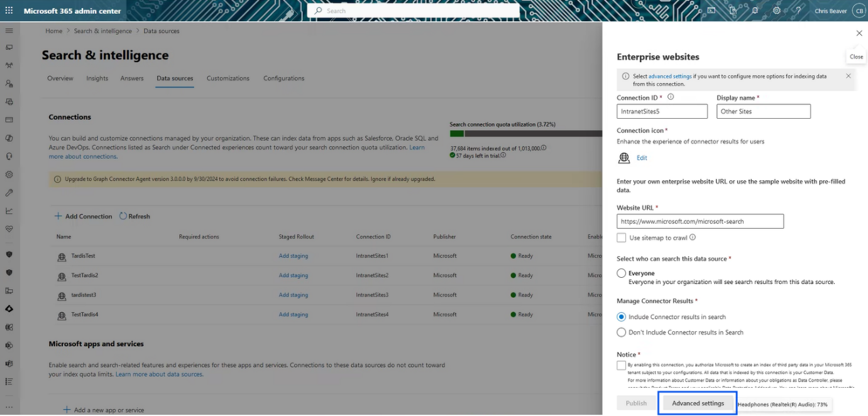The height and width of the screenshot is (416, 868).
Task: Select the TestTardis4 connection name
Action: pyautogui.click(x=85, y=315)
